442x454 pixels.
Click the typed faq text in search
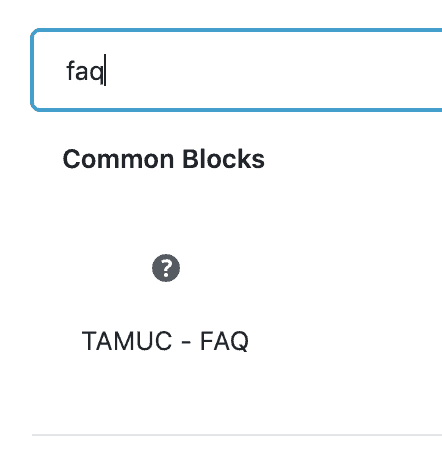tap(85, 71)
